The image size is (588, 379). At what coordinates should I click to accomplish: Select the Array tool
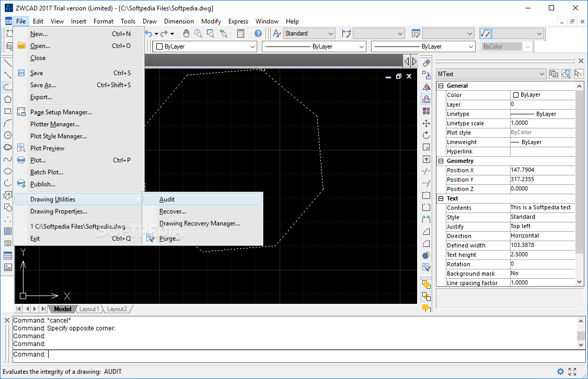[426, 111]
